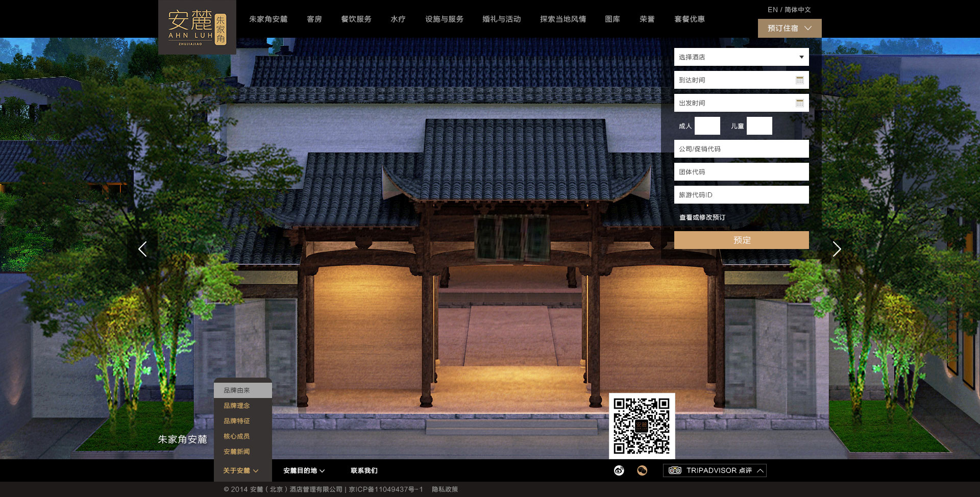Open the WeChat social icon
Screen dimensions: 980x497
coord(642,470)
